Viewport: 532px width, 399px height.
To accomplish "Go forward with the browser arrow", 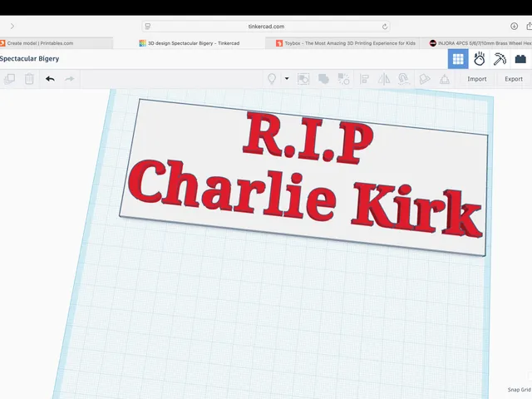I will click(12, 26).
